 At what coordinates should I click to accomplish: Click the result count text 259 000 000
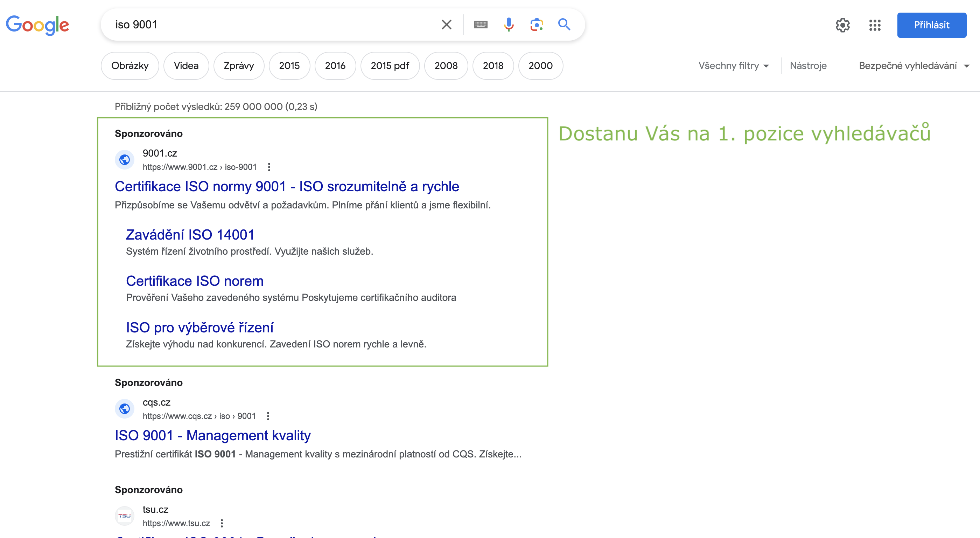pos(253,106)
